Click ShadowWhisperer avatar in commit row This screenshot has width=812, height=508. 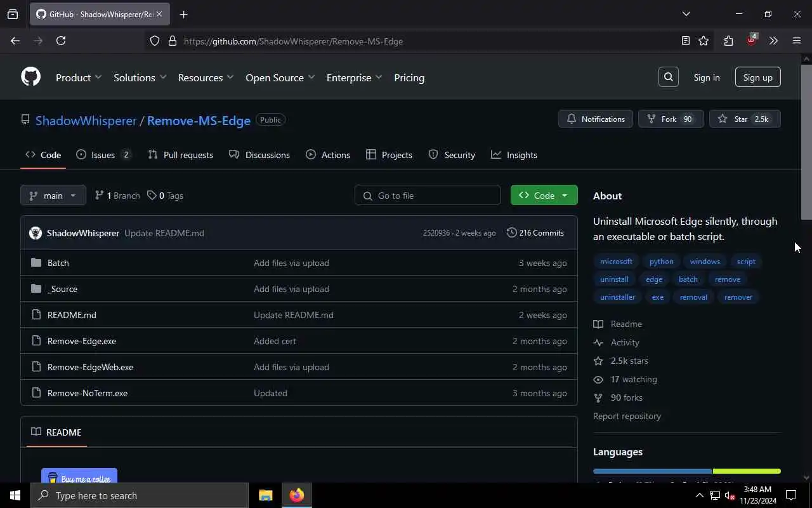coord(36,233)
